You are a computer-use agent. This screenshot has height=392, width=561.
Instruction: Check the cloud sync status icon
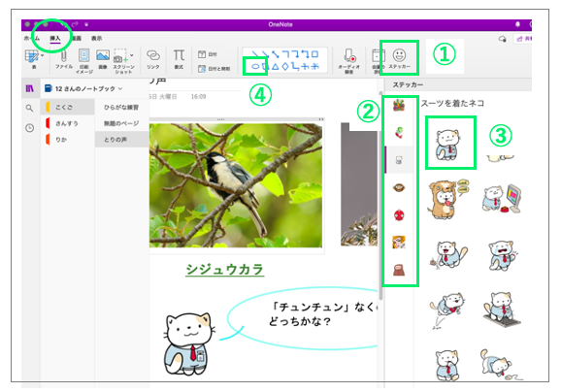coord(502,39)
